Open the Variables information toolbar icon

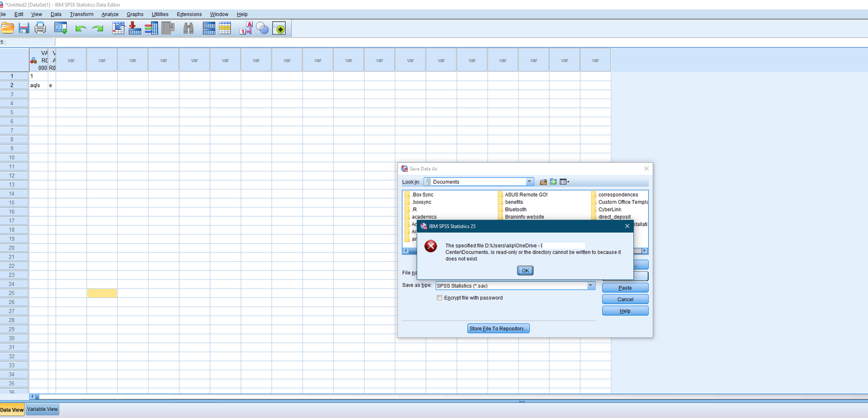coord(151,28)
